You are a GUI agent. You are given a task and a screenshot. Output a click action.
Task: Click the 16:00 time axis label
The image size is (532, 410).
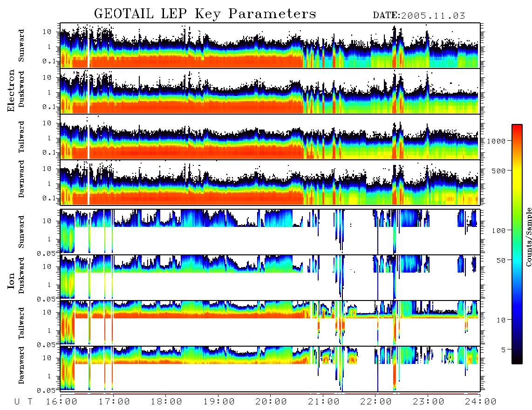62,402
